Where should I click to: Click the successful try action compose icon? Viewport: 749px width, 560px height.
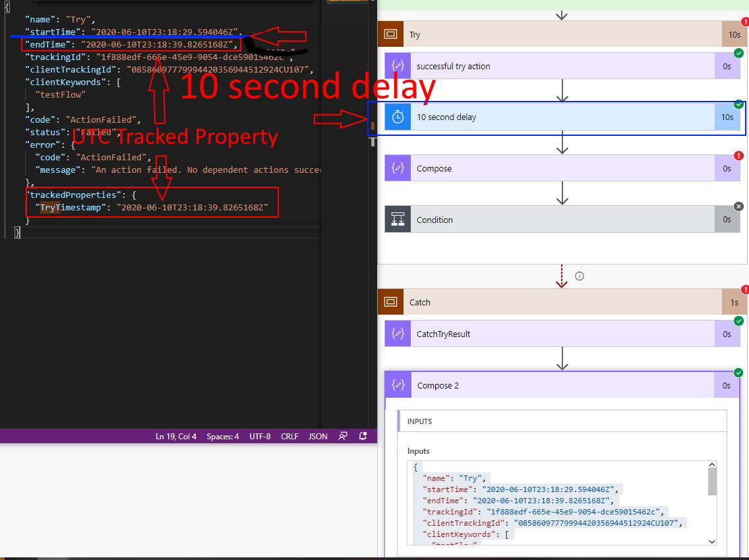(x=398, y=66)
